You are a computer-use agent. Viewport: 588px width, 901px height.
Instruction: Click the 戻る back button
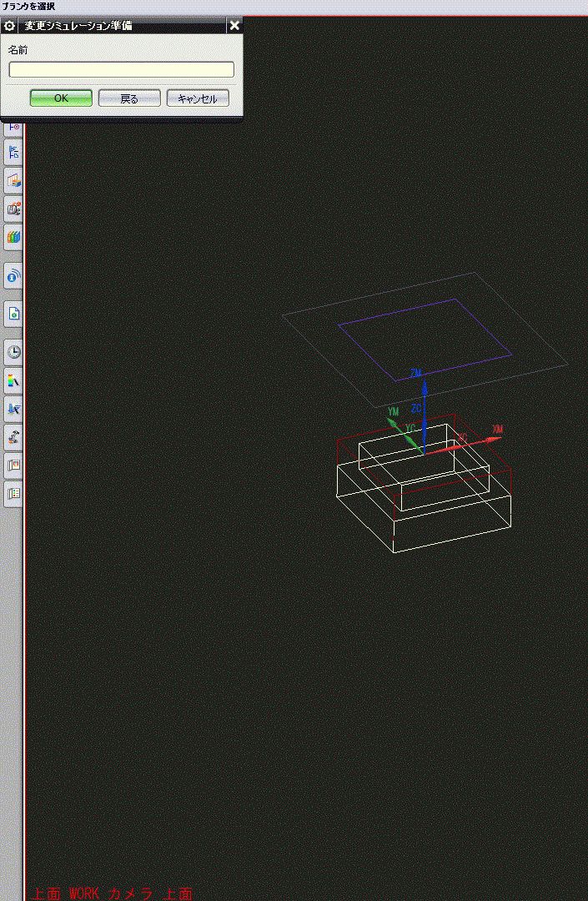click(129, 98)
